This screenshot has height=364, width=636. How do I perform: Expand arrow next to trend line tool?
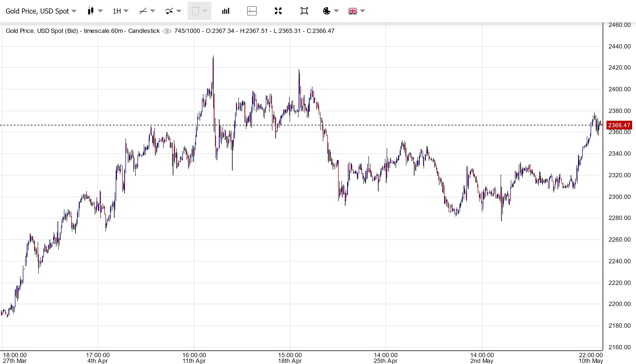[x=153, y=11]
